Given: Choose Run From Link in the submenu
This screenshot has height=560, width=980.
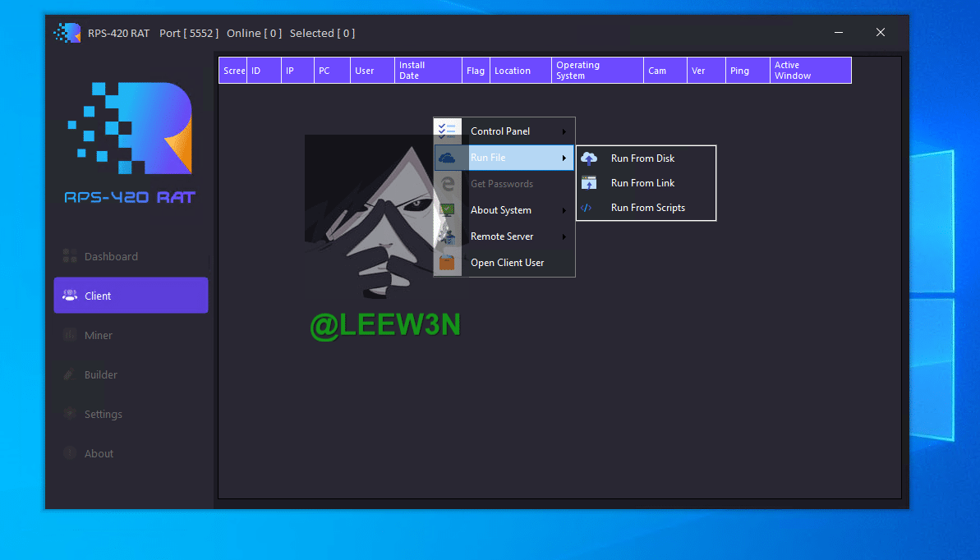Looking at the screenshot, I should 642,183.
